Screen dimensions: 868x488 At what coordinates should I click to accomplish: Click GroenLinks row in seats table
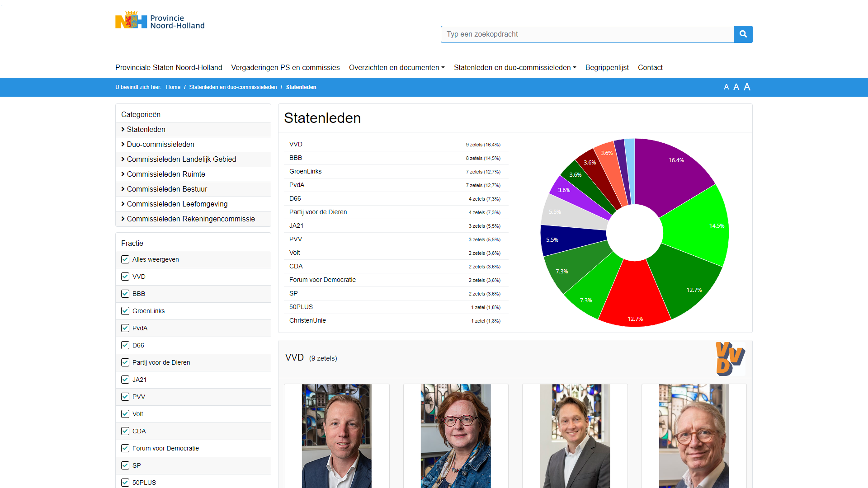396,172
